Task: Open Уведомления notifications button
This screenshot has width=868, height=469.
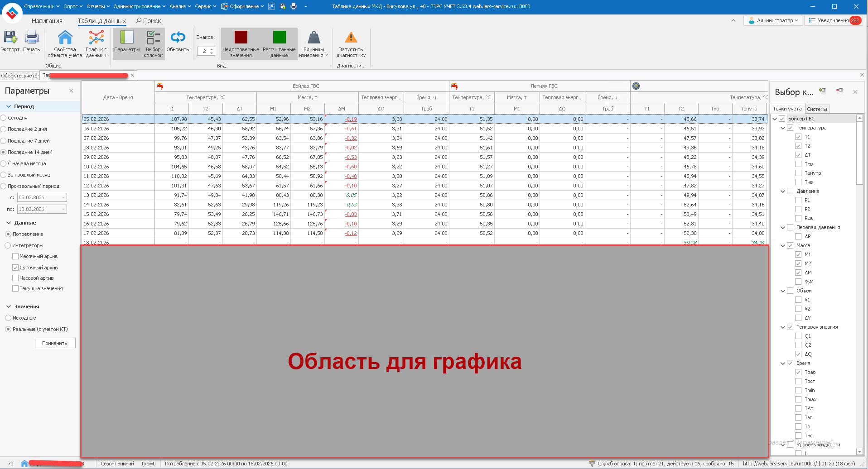Action: coord(834,20)
